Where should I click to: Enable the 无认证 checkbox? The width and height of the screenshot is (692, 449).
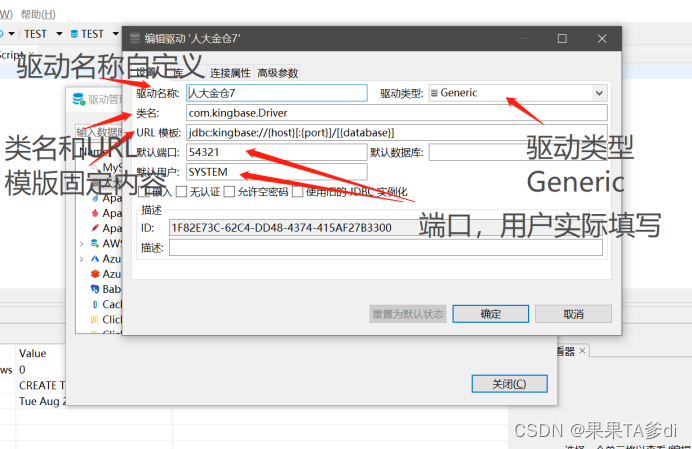(x=181, y=192)
